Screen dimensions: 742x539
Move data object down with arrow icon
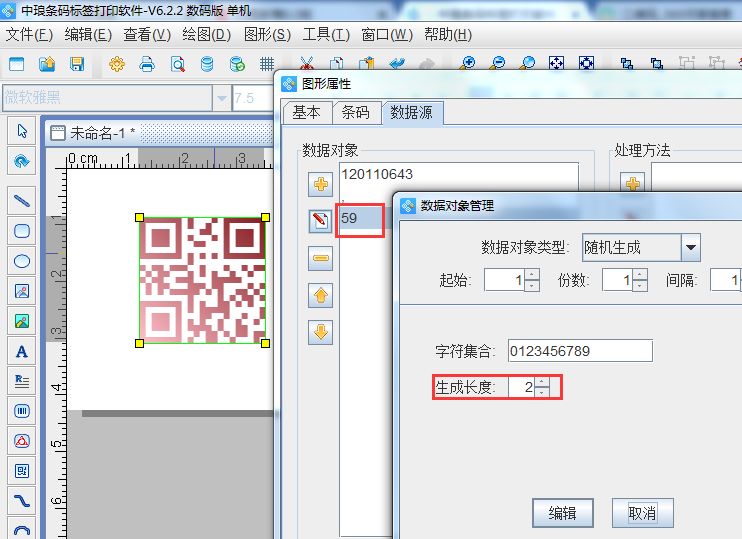tap(321, 332)
